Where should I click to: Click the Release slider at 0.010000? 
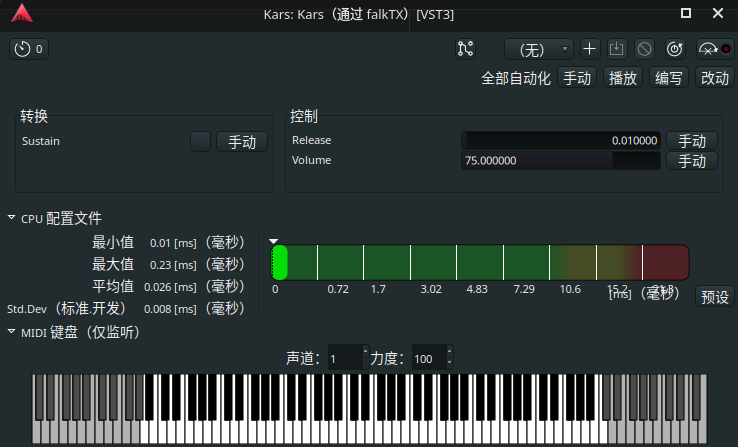tap(561, 141)
